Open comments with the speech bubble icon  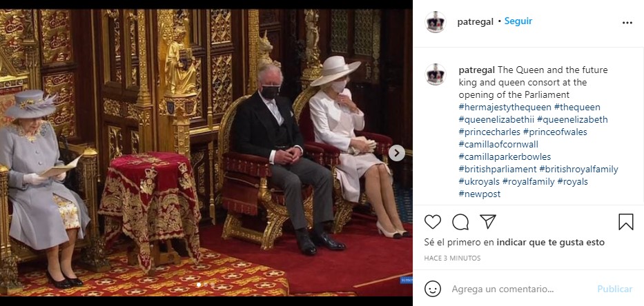(460, 222)
